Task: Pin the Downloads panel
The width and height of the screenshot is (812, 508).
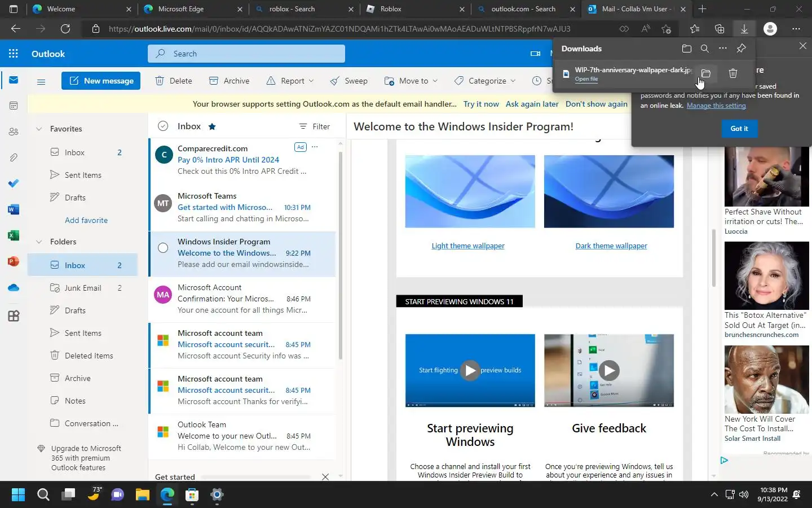Action: click(x=742, y=49)
